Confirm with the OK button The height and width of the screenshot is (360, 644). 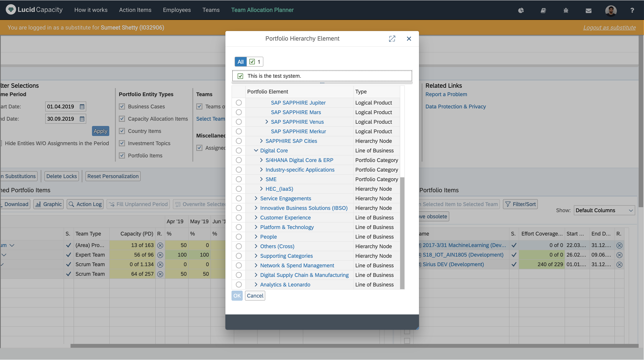(x=237, y=296)
